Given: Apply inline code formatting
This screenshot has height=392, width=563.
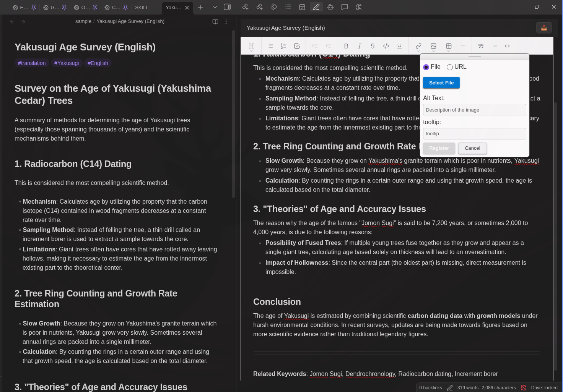Looking at the screenshot, I should 386,46.
